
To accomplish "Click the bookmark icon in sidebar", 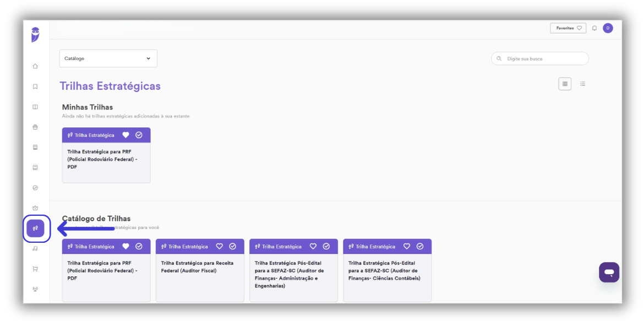I will tap(35, 87).
